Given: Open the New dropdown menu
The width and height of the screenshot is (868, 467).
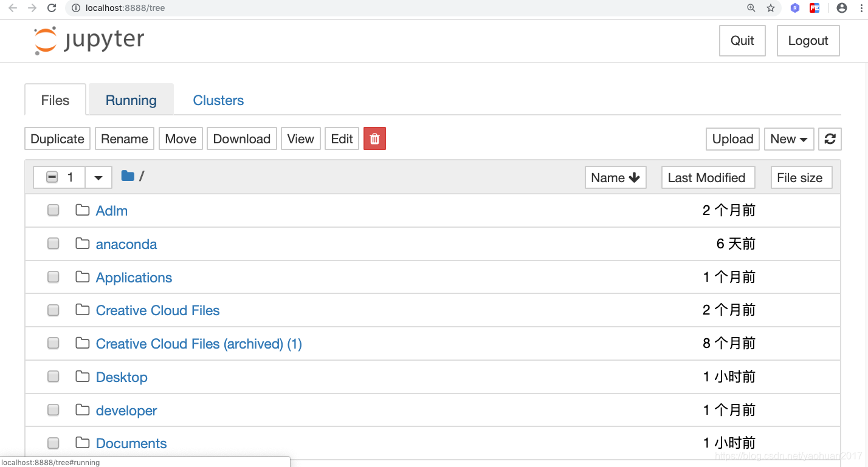Looking at the screenshot, I should click(789, 139).
